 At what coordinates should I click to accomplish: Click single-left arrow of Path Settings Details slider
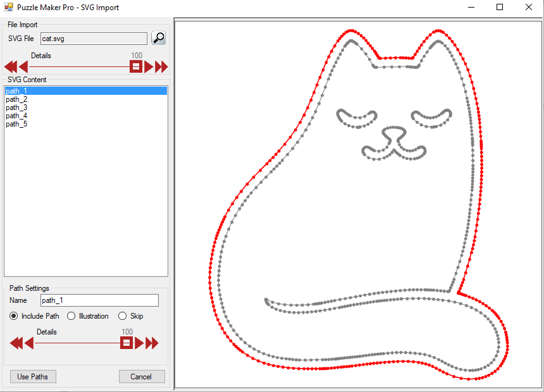[x=29, y=343]
